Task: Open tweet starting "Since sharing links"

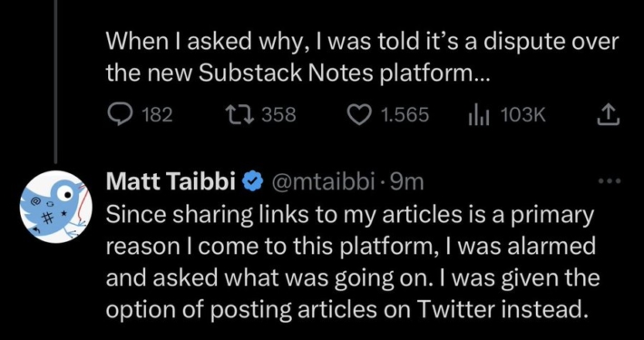Action: [353, 262]
